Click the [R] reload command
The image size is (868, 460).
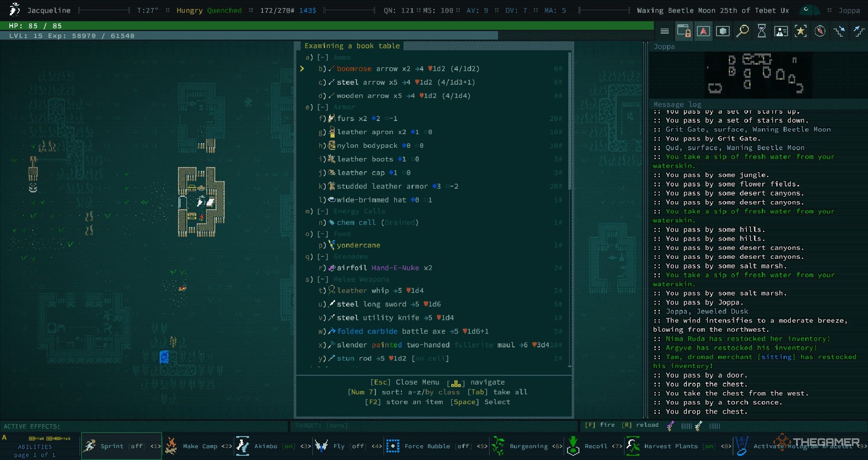(640, 425)
